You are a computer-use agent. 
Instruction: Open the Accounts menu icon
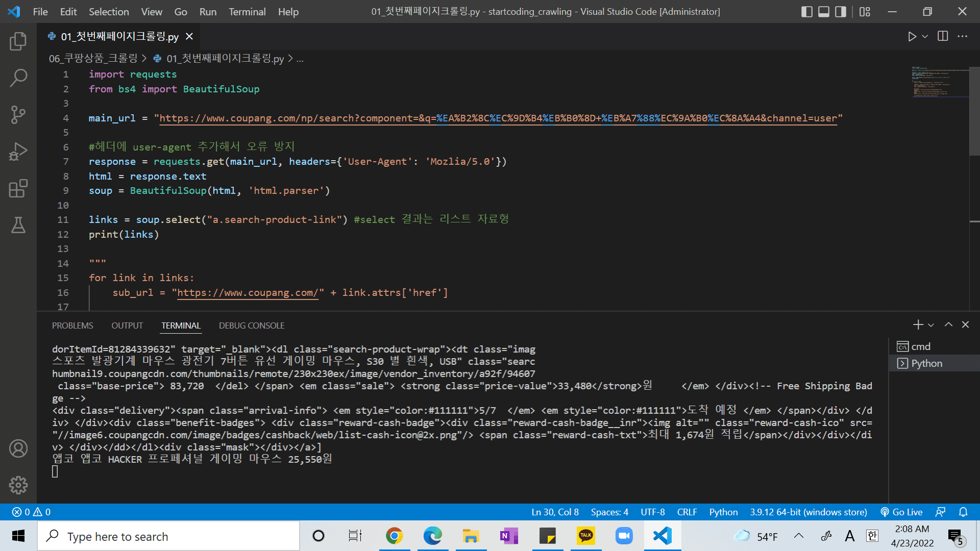(18, 448)
